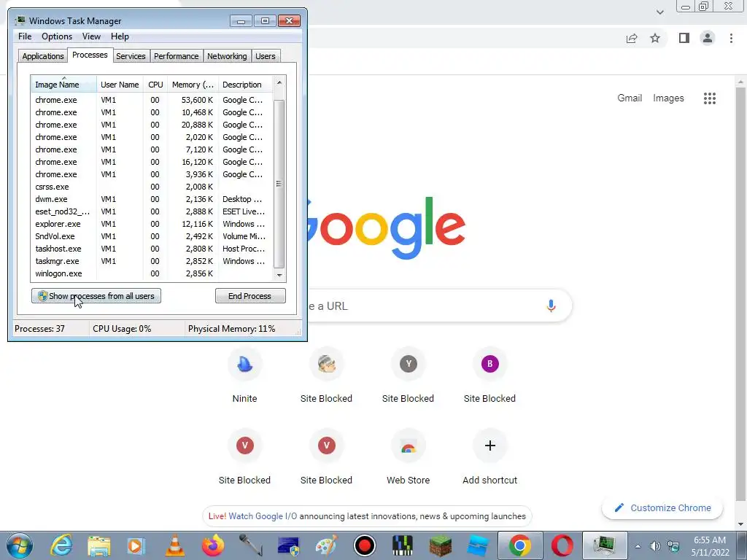Click Show processes from all users button

tap(96, 296)
